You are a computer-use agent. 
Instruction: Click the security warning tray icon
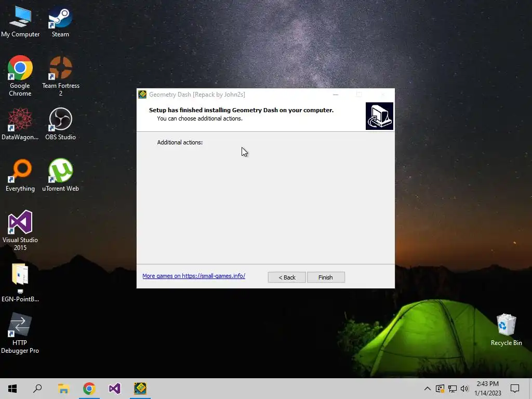tap(440, 389)
